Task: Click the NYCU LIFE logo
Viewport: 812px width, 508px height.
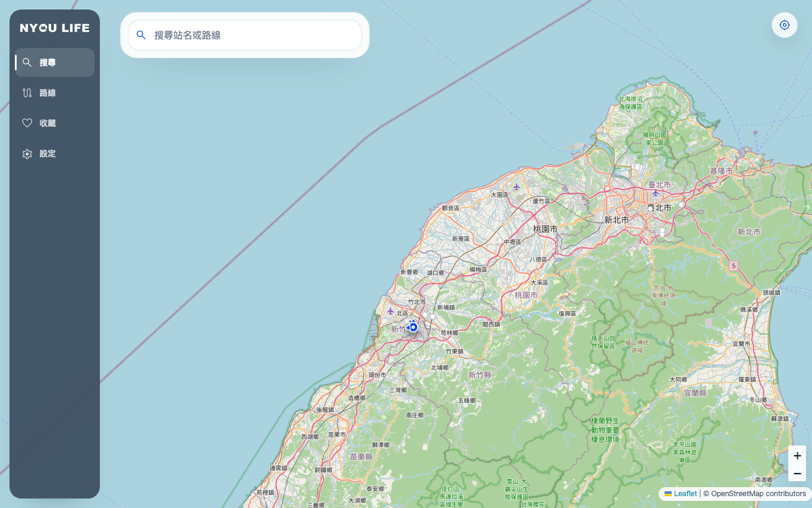Action: click(55, 28)
